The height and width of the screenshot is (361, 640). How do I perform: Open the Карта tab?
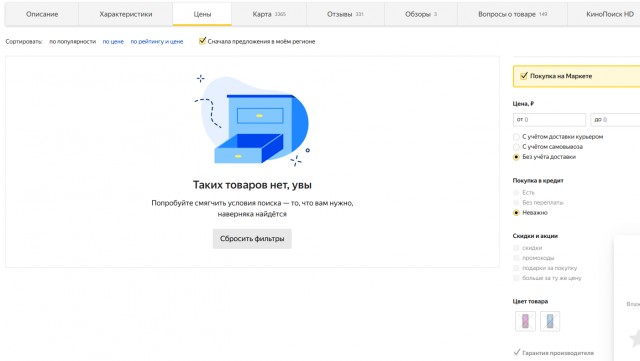pos(269,14)
